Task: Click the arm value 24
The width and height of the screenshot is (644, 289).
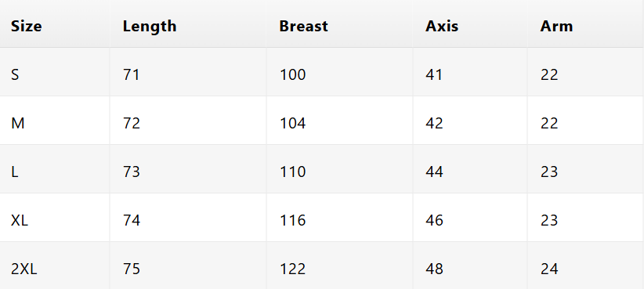Action: tap(549, 269)
